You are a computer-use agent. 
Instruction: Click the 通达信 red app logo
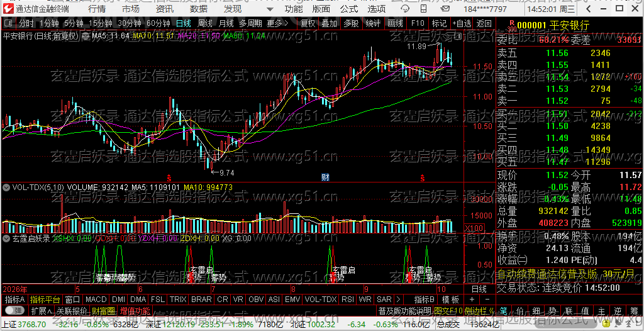click(8, 9)
